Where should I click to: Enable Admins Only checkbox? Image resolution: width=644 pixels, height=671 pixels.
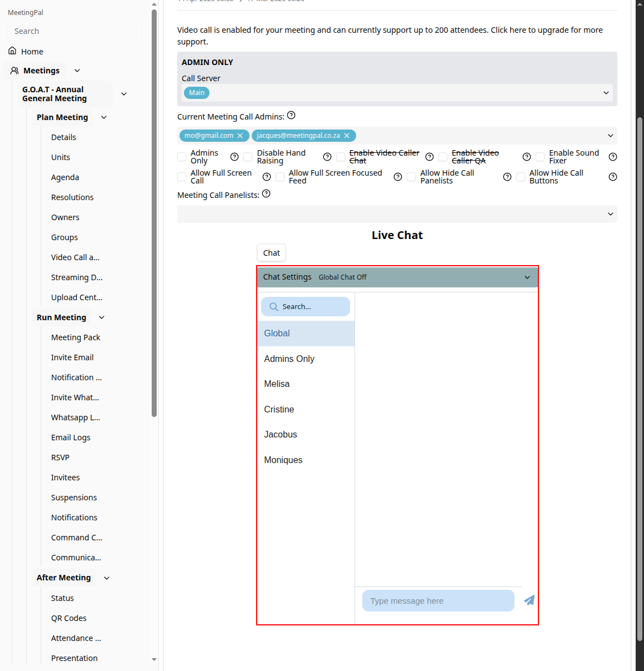(x=182, y=157)
